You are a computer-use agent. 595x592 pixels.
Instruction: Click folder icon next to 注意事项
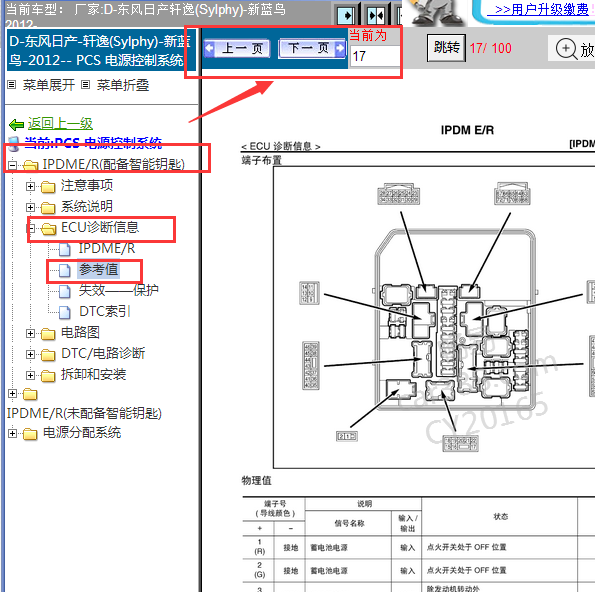[x=48, y=186]
